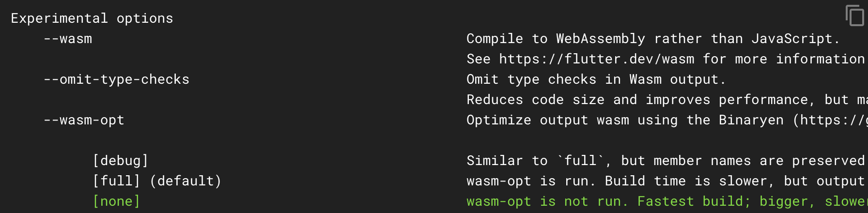Click the --omit-type-checks flag

coord(116,79)
